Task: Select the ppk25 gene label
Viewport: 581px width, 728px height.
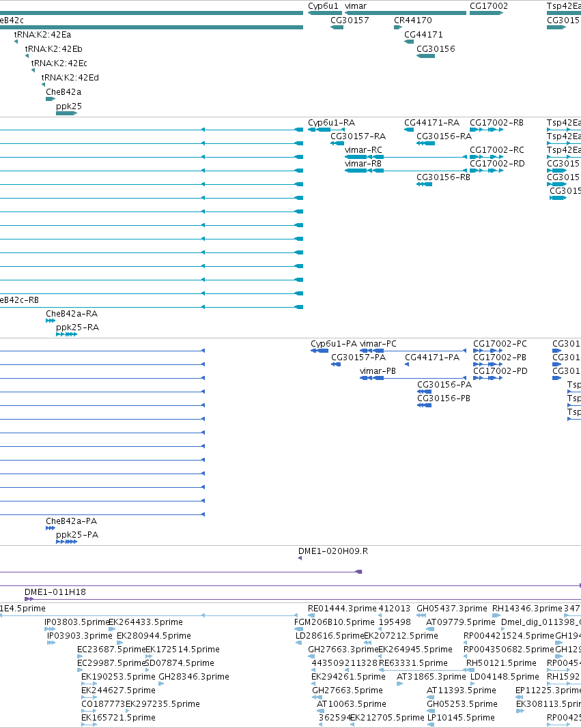Action: (x=69, y=107)
